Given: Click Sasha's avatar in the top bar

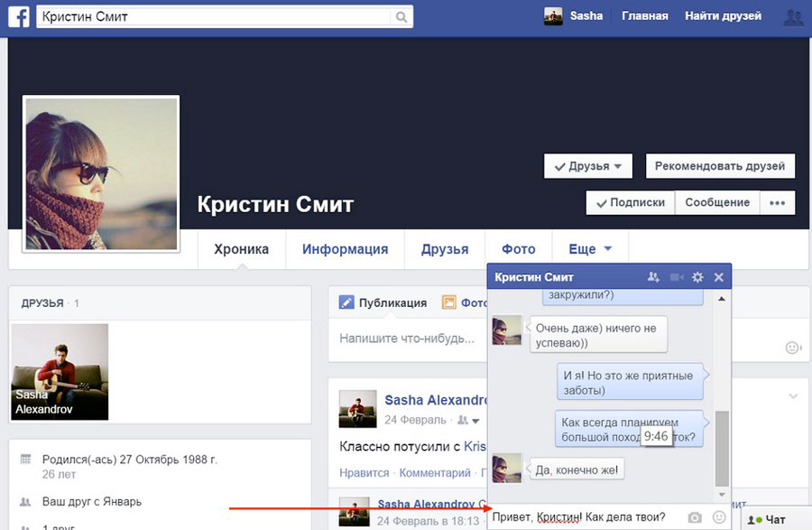Looking at the screenshot, I should [553, 16].
